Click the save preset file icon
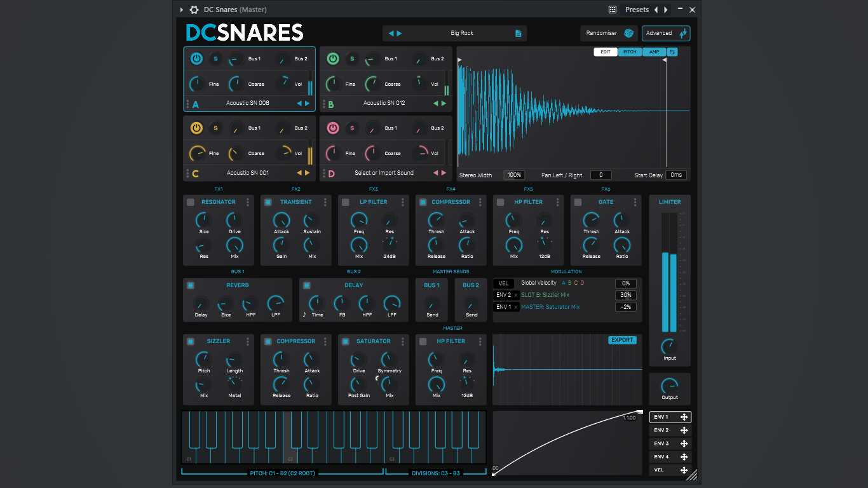 point(519,33)
